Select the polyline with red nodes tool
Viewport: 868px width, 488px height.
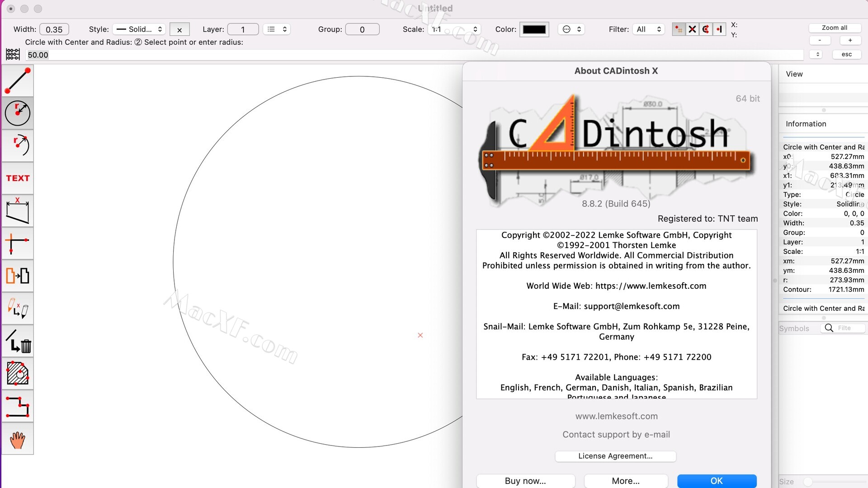(18, 406)
